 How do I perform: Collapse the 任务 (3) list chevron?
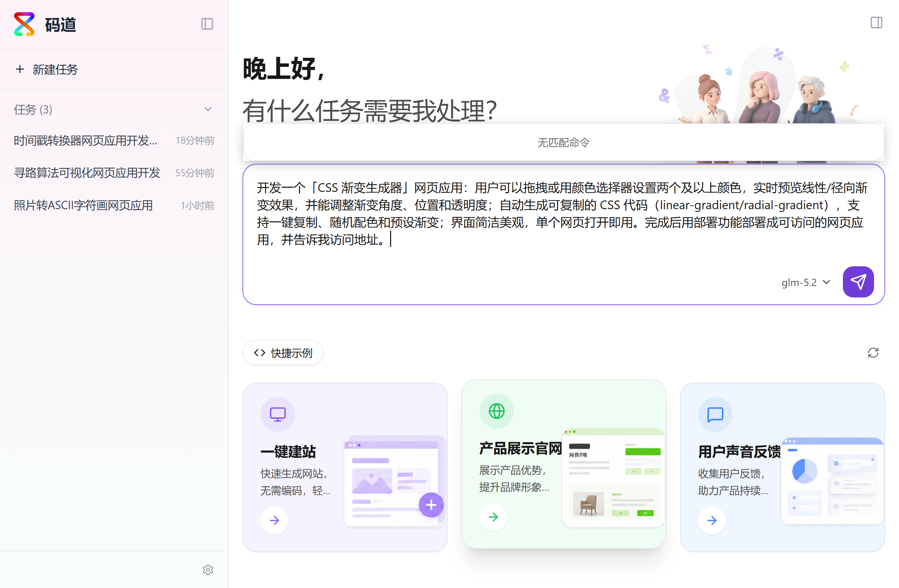[x=208, y=109]
